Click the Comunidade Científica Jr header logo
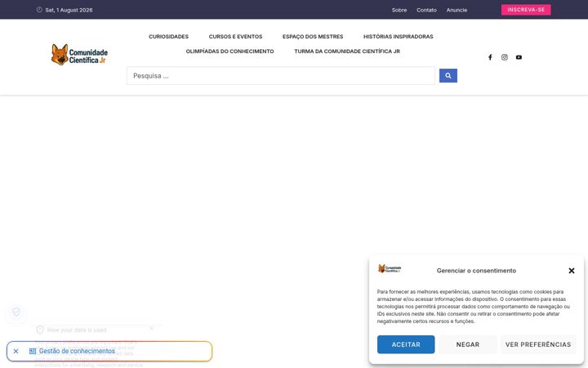Viewport: 588px width, 368px height. click(x=79, y=55)
